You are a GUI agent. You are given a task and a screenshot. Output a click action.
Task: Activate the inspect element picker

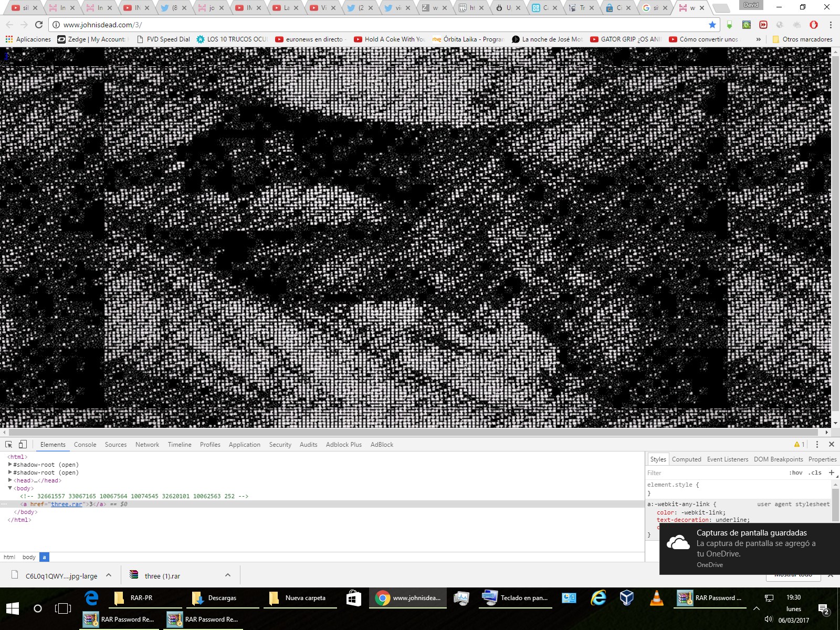click(9, 444)
